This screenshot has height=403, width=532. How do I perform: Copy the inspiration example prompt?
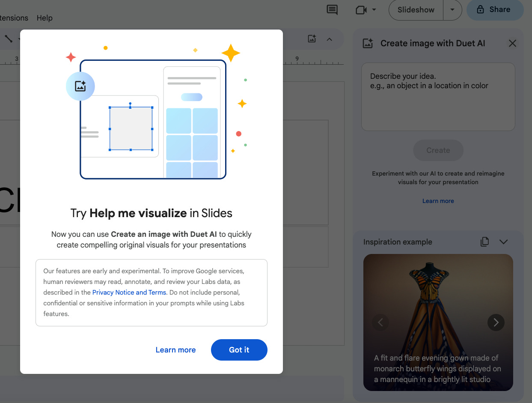(484, 242)
